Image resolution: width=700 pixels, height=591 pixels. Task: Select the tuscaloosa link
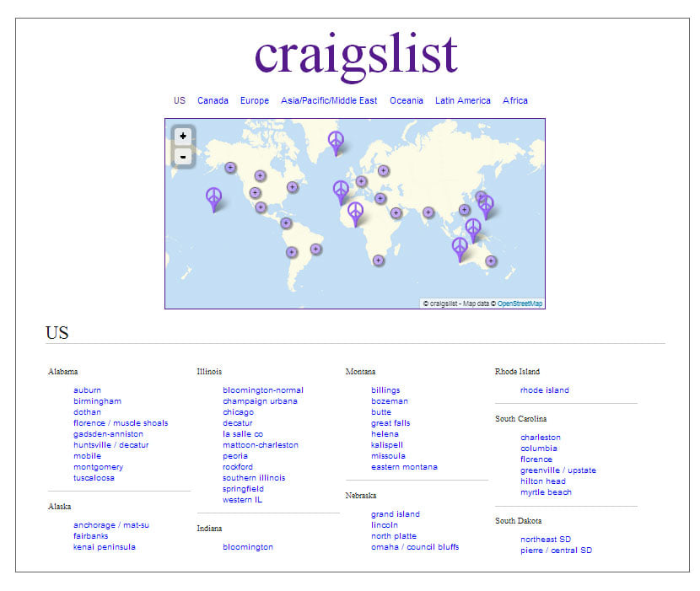[x=94, y=478]
